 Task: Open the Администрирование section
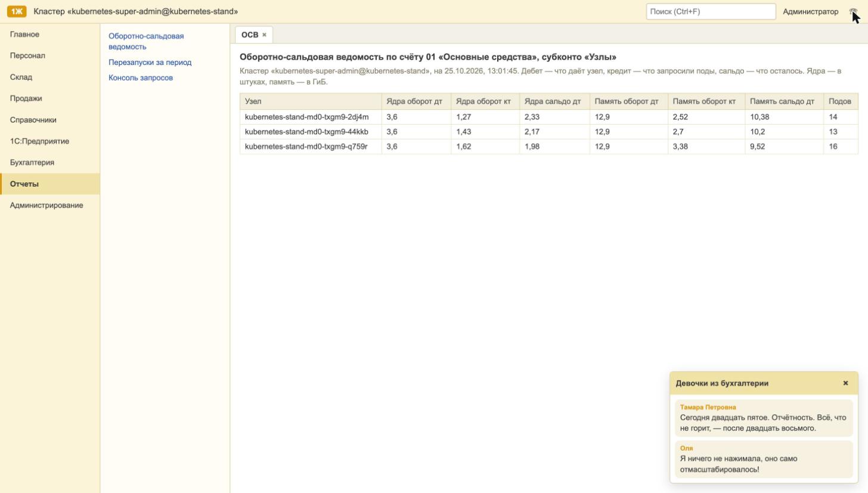coord(50,205)
